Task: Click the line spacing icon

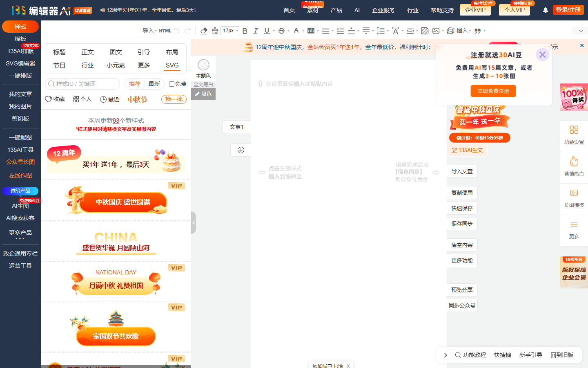Action: 381,31
